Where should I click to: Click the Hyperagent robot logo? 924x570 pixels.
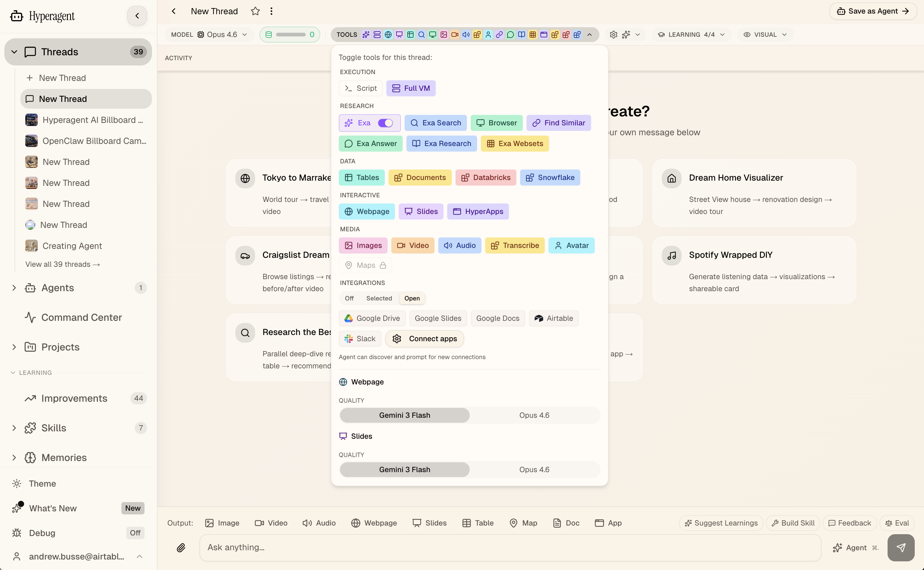coord(17,16)
